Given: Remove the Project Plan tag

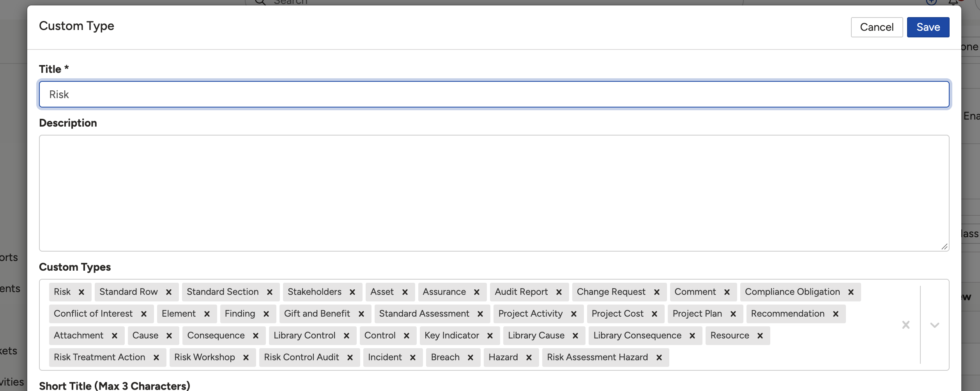Looking at the screenshot, I should 733,314.
